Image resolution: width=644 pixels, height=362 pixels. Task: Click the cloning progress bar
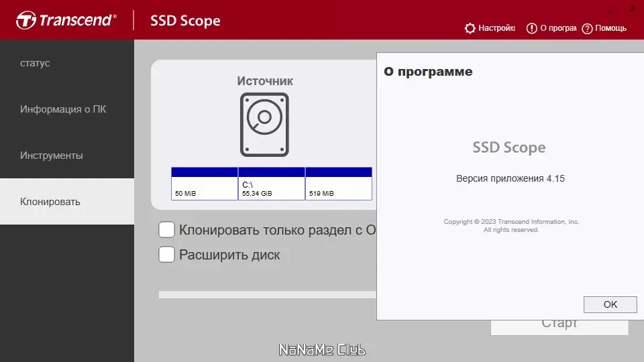click(x=268, y=295)
